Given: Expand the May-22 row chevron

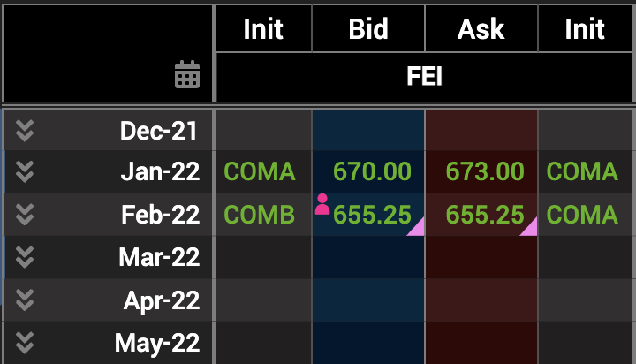Looking at the screenshot, I should pyautogui.click(x=25, y=343).
